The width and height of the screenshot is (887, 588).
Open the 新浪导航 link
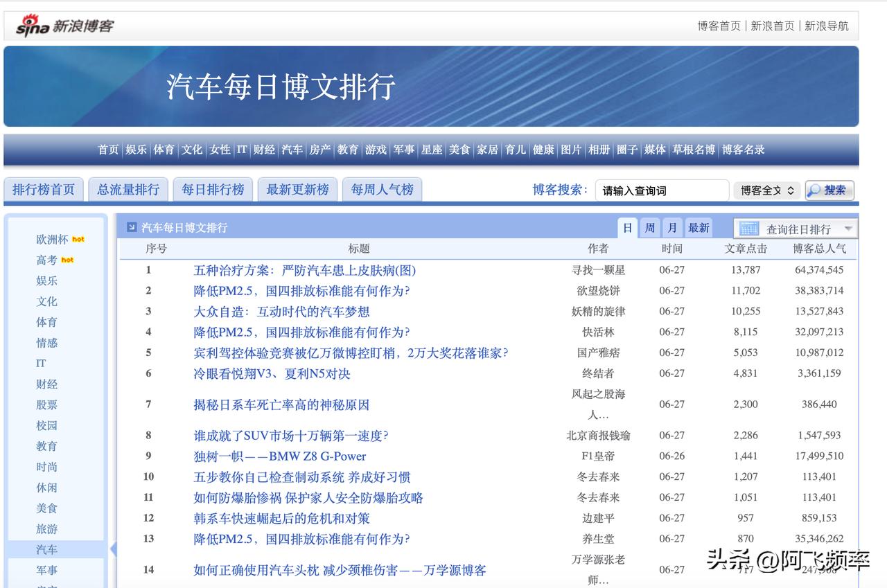pos(826,26)
